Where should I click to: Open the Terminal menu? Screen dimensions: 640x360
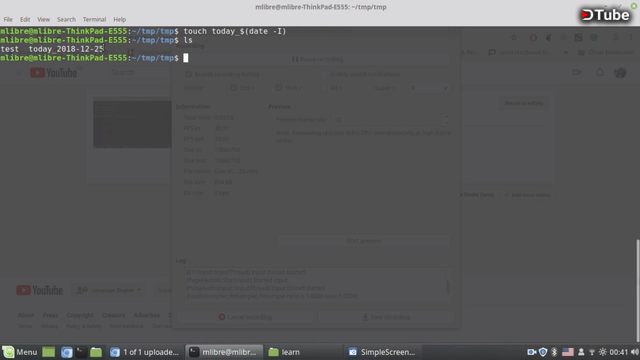pos(94,19)
